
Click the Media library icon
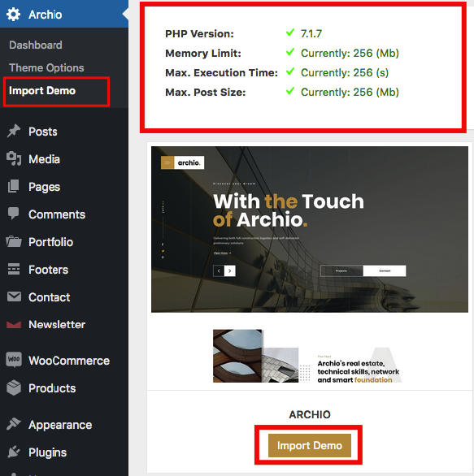pyautogui.click(x=14, y=158)
